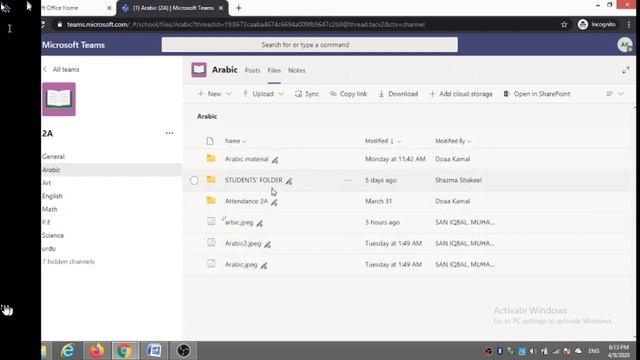Viewport: 640px width, 360px height.
Task: Open more options for STUDENTS' FOLDER
Action: (x=347, y=180)
